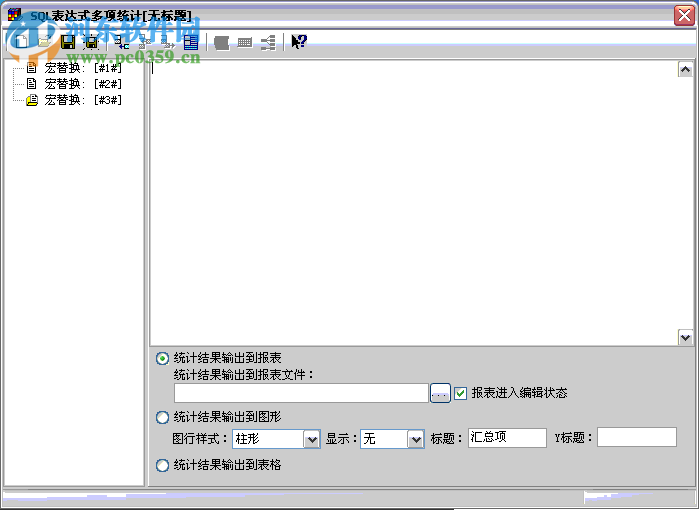Screen dimensions: 699x510
Task: Select tree row 宏替换: [#3#]
Action: tap(83, 100)
